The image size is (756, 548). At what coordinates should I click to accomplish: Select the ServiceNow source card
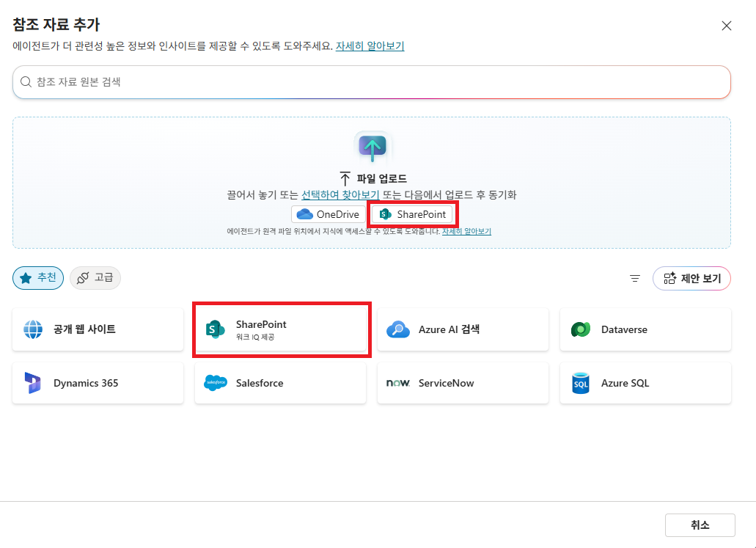[x=463, y=383]
